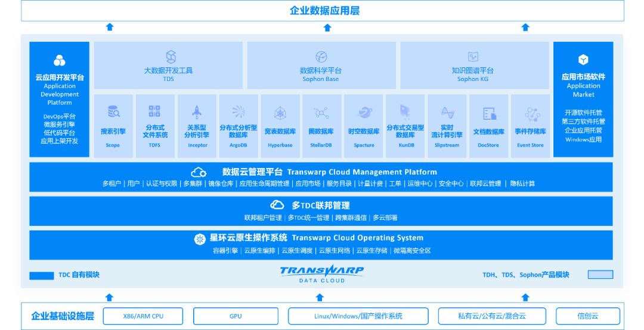Image resolution: width=644 pixels, height=330 pixels.
Task: Click the Application Development Platform circles icon
Action: pyautogui.click(x=60, y=60)
